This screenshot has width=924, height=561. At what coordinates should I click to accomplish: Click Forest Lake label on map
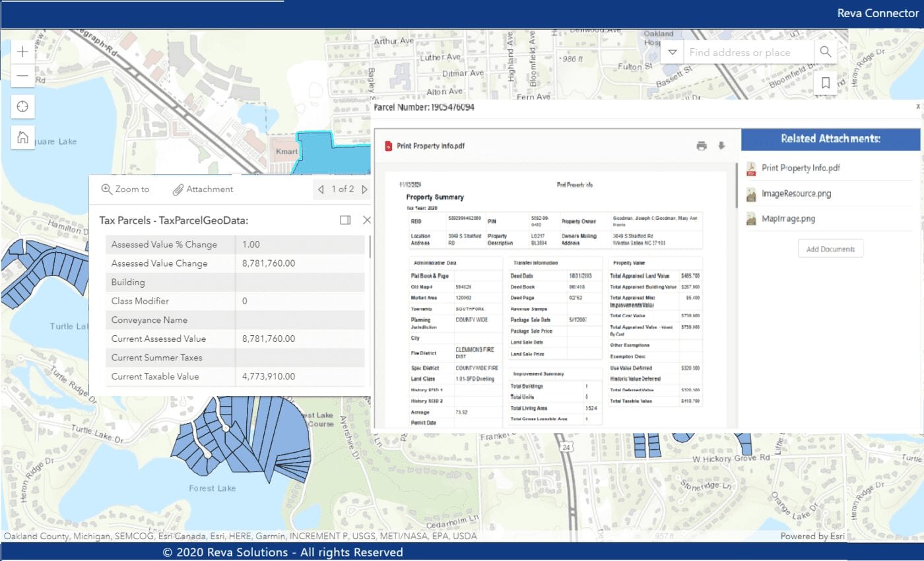pyautogui.click(x=212, y=488)
